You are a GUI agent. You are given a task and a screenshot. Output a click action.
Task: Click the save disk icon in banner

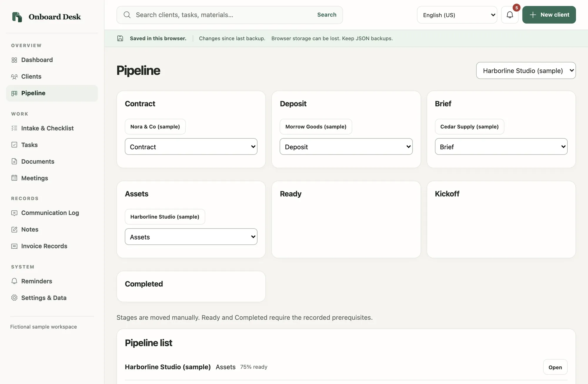(120, 38)
